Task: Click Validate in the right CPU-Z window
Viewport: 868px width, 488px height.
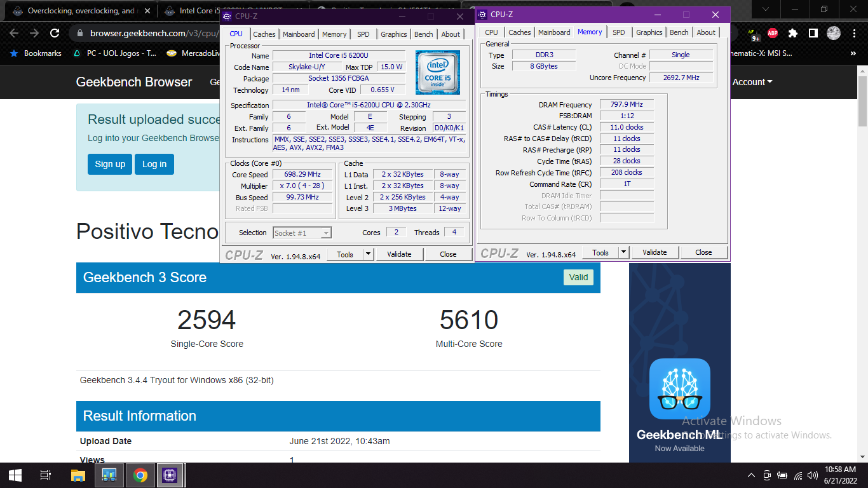Action: [x=654, y=252]
